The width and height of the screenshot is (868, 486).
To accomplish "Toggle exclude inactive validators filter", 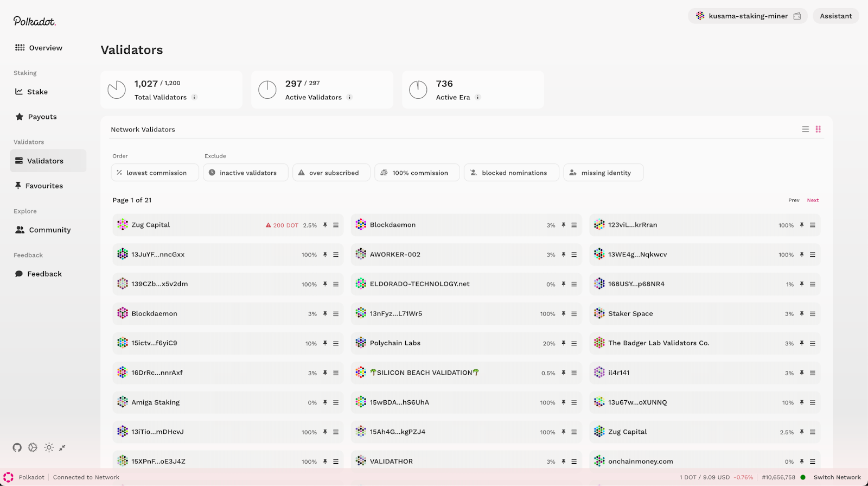I will click(x=245, y=173).
